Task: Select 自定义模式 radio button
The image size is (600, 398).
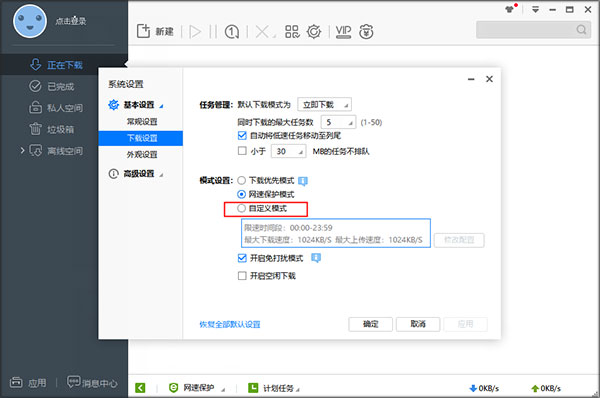Action: pyautogui.click(x=241, y=208)
